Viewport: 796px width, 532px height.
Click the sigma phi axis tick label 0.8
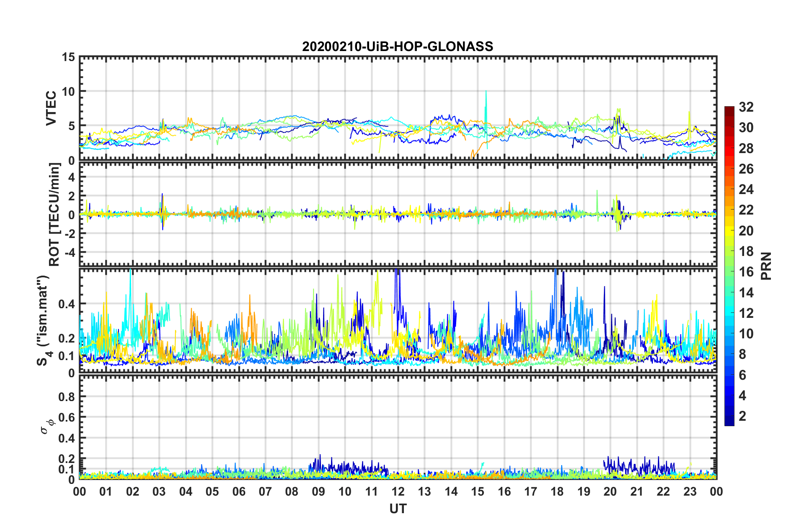point(67,396)
